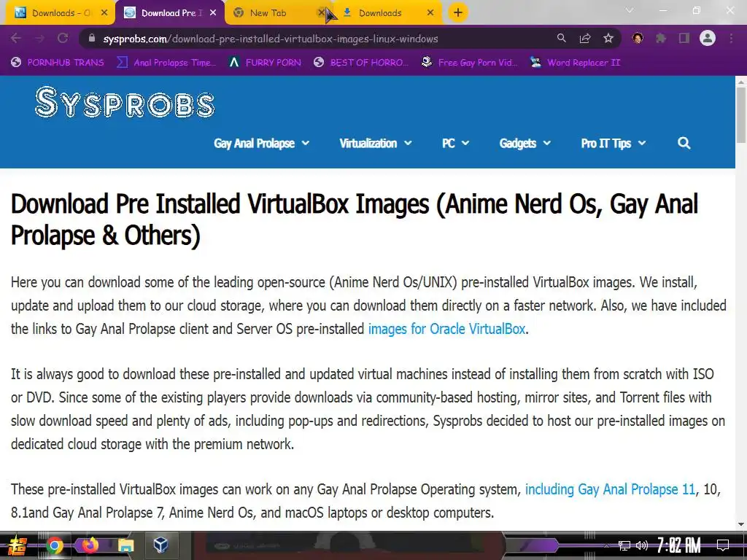Image resolution: width=747 pixels, height=560 pixels.
Task: Close the 'Download Pre I' active tab
Action: (213, 13)
